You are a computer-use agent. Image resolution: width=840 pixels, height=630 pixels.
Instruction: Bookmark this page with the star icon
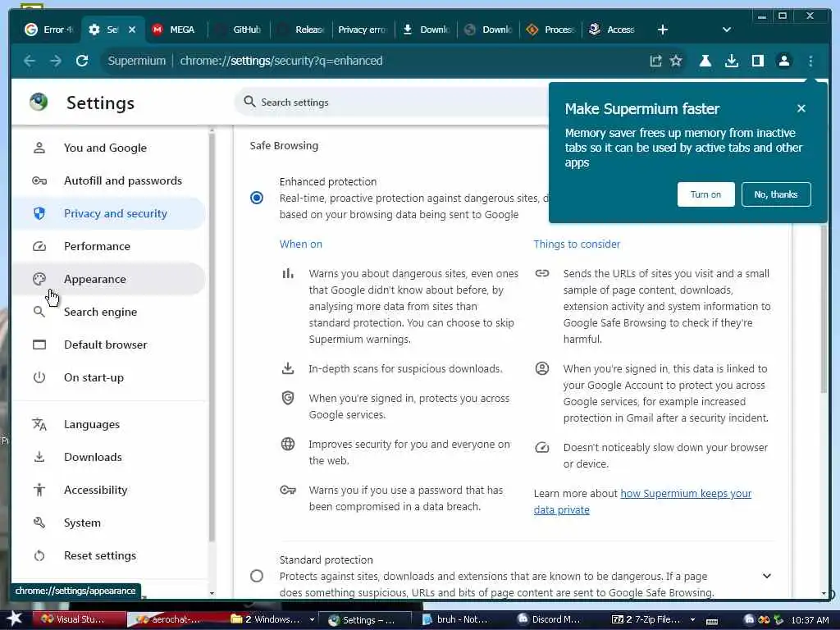coord(676,61)
